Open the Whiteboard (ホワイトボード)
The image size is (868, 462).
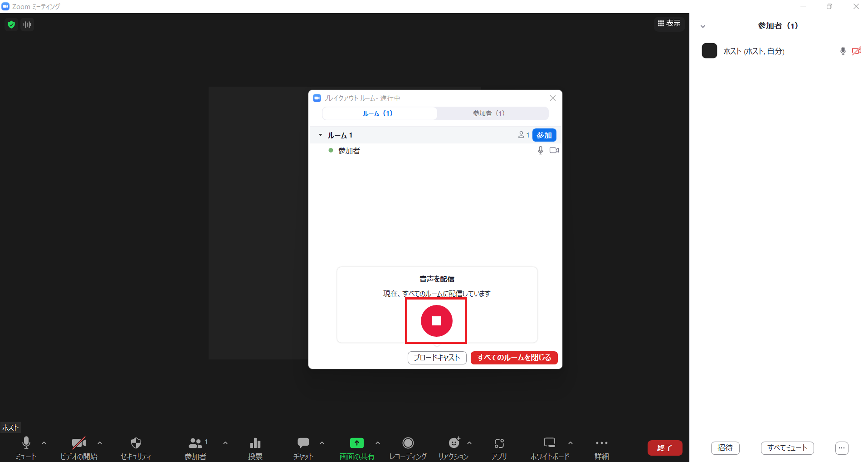(x=549, y=443)
